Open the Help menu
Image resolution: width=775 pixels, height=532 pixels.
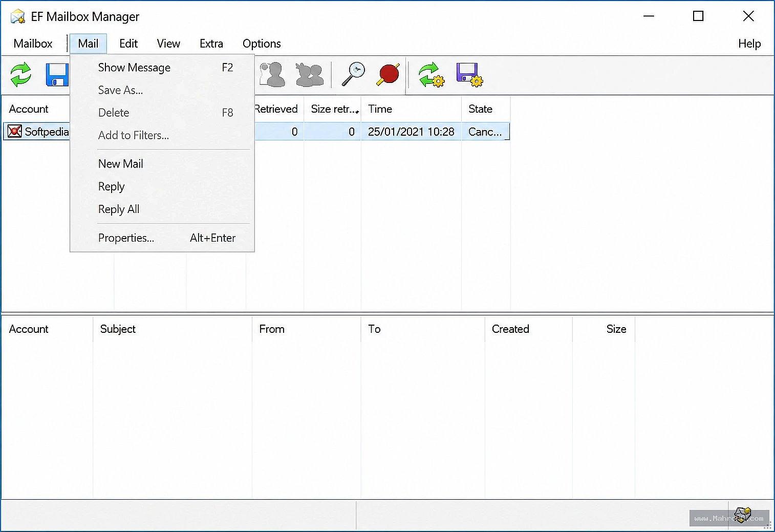pos(749,44)
